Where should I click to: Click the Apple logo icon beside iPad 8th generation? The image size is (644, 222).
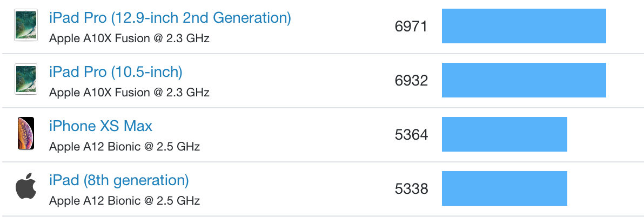pos(26,186)
